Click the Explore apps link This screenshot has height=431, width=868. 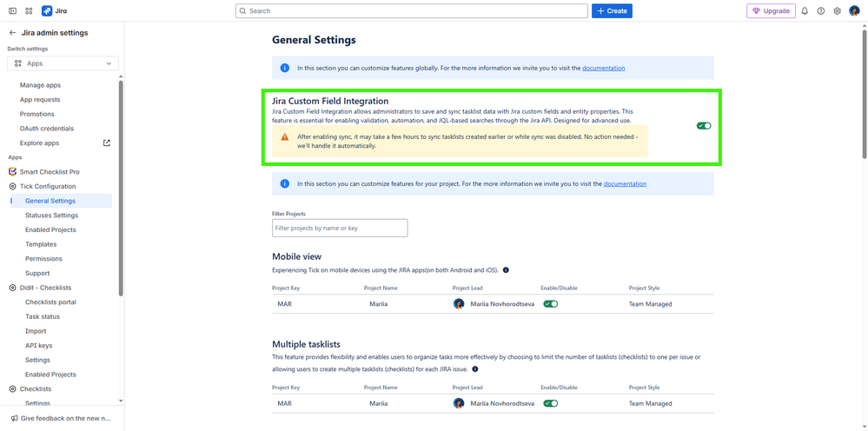39,143
